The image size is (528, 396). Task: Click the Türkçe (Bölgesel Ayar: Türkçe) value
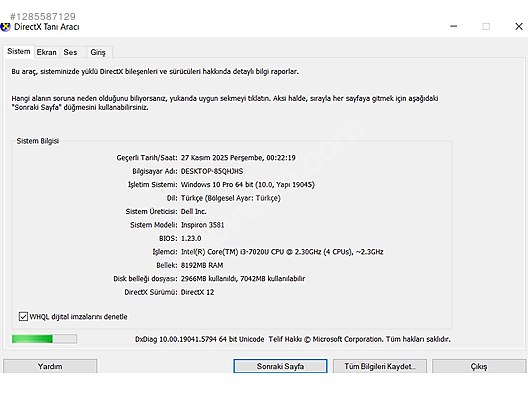231,198
